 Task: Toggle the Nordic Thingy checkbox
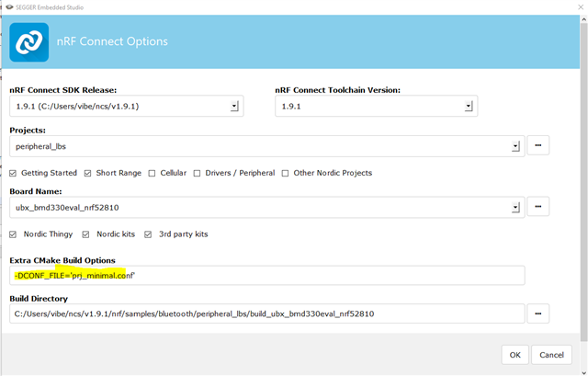click(x=13, y=234)
